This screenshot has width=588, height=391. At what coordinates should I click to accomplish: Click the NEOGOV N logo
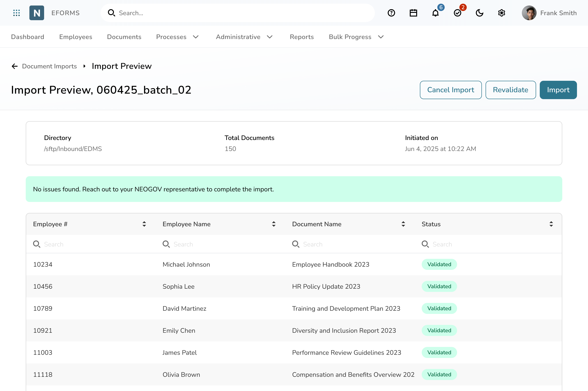click(x=37, y=13)
